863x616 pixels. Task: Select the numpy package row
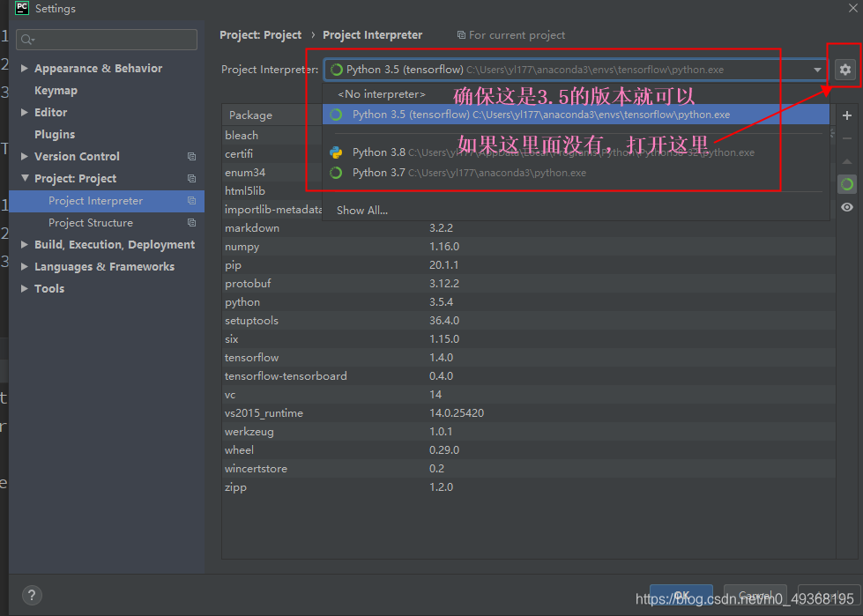(529, 247)
